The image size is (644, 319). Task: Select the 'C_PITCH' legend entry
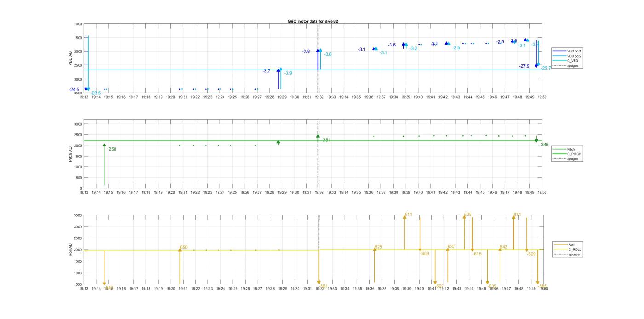(x=568, y=154)
